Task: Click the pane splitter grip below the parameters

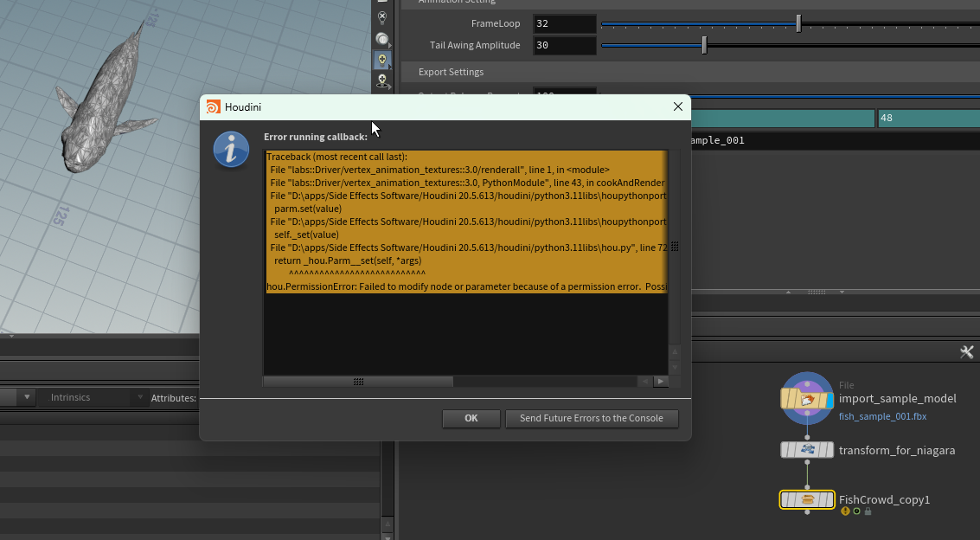Action: [x=816, y=292]
